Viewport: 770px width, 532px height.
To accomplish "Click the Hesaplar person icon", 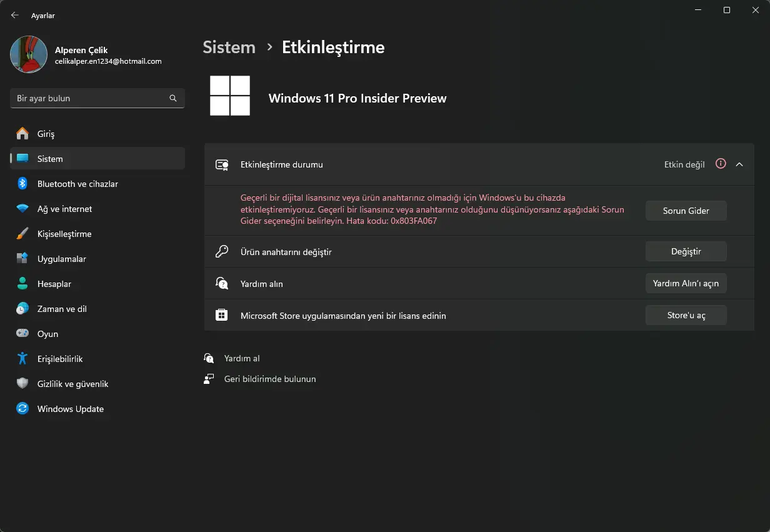I will click(22, 284).
